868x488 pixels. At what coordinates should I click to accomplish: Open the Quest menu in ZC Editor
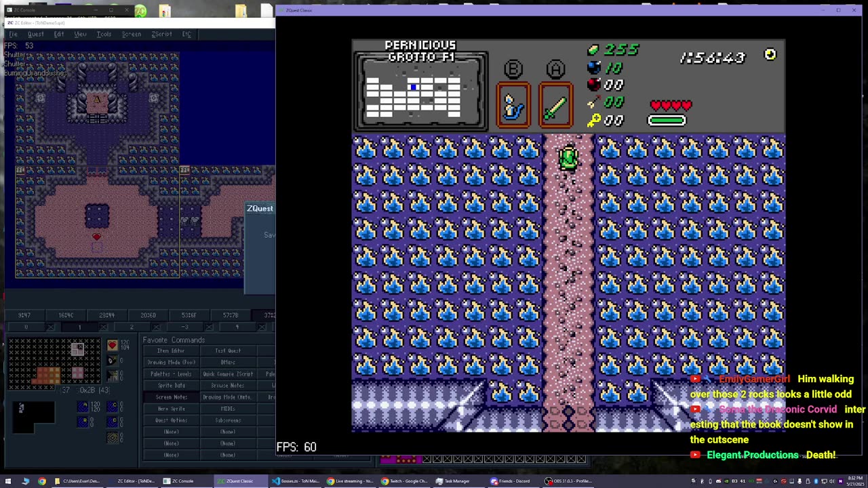(x=35, y=34)
